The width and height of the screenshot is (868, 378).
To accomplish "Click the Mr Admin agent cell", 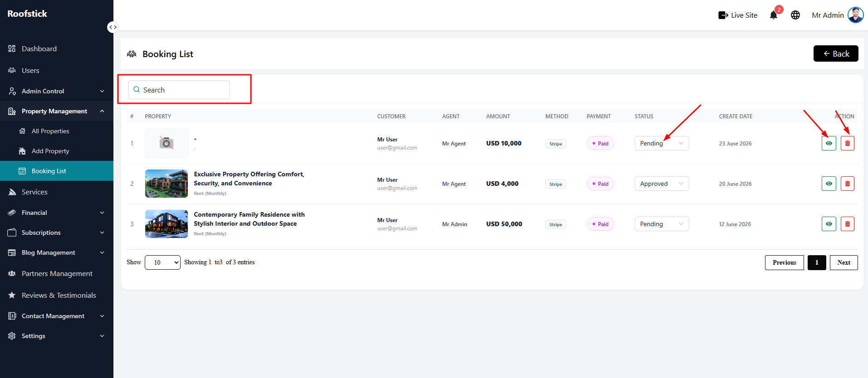I will 455,224.
